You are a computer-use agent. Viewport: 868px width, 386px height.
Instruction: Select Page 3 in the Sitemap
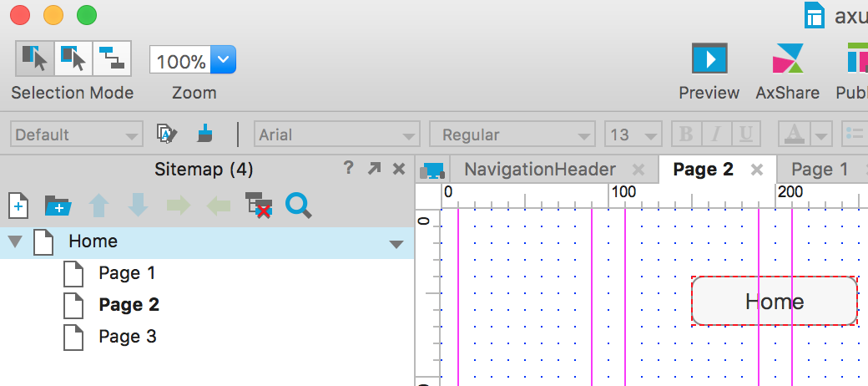(x=127, y=337)
